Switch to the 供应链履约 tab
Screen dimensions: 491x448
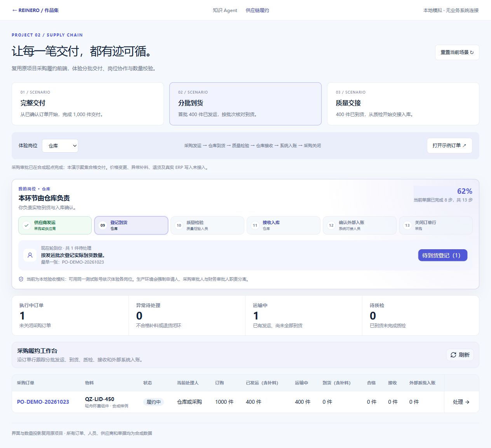point(257,10)
